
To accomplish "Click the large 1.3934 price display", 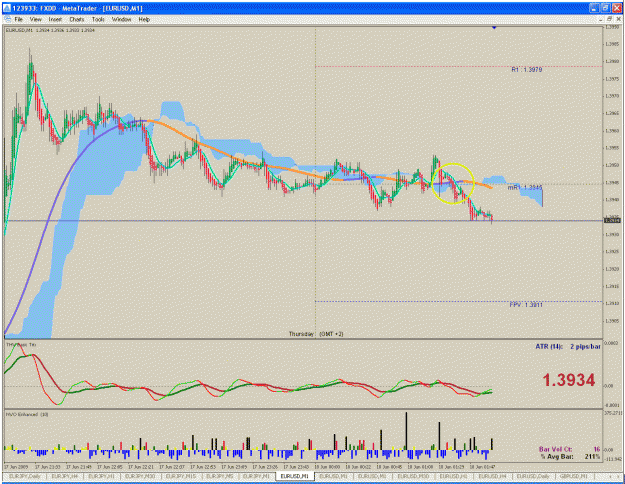I will click(569, 380).
